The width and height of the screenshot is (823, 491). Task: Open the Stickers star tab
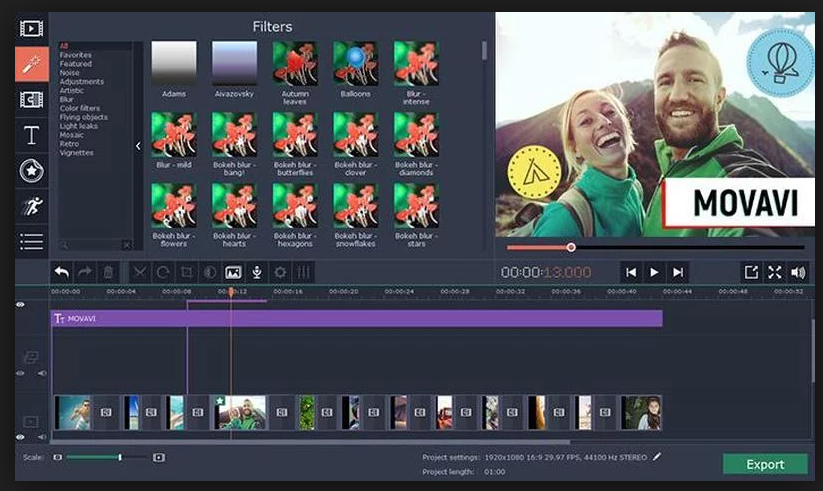click(x=31, y=171)
